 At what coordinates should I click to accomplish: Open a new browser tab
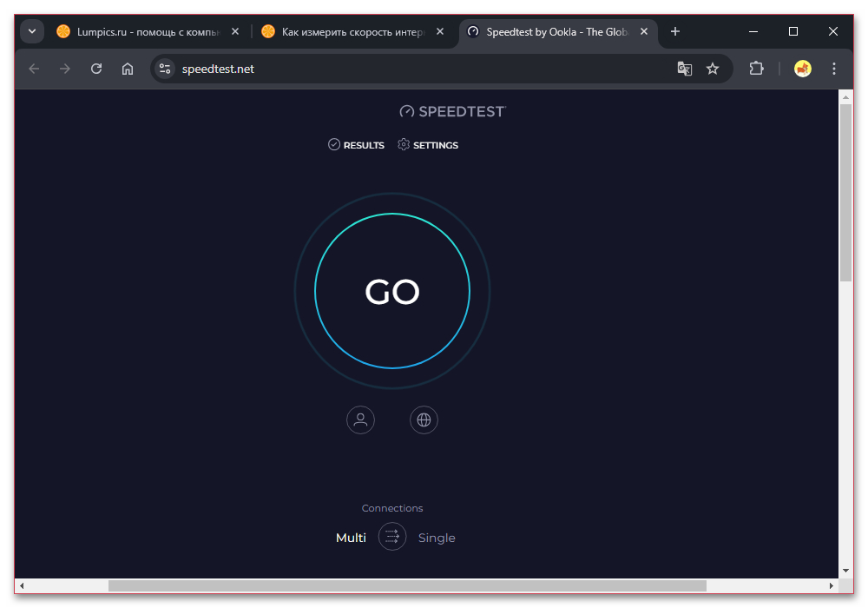coord(674,31)
